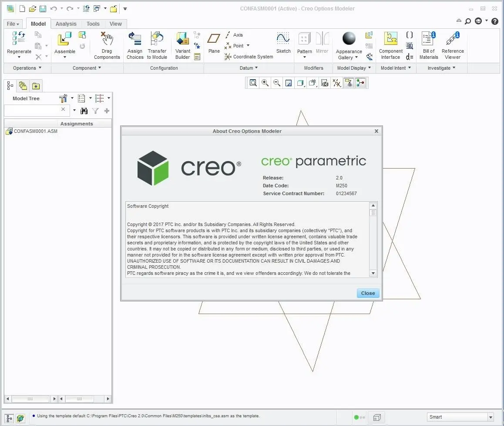Screen dimensions: 504x426
Task: Click the Assemble component icon
Action: coord(64,39)
